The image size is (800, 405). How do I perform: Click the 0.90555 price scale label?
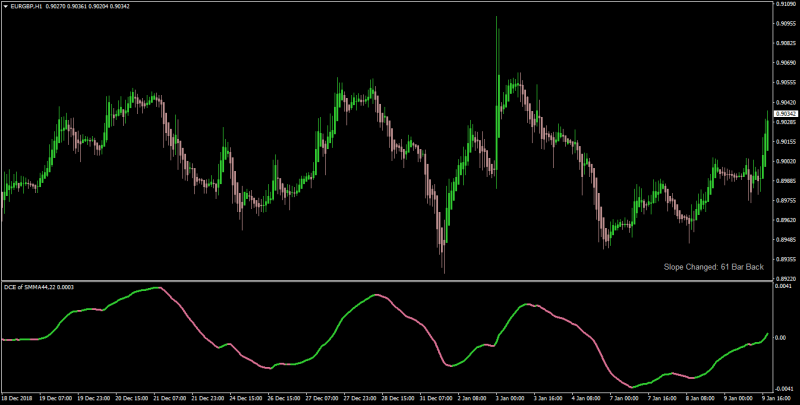click(x=786, y=83)
